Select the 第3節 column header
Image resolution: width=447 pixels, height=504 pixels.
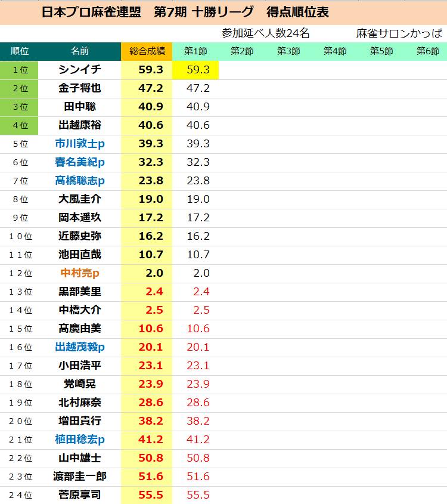pyautogui.click(x=288, y=51)
